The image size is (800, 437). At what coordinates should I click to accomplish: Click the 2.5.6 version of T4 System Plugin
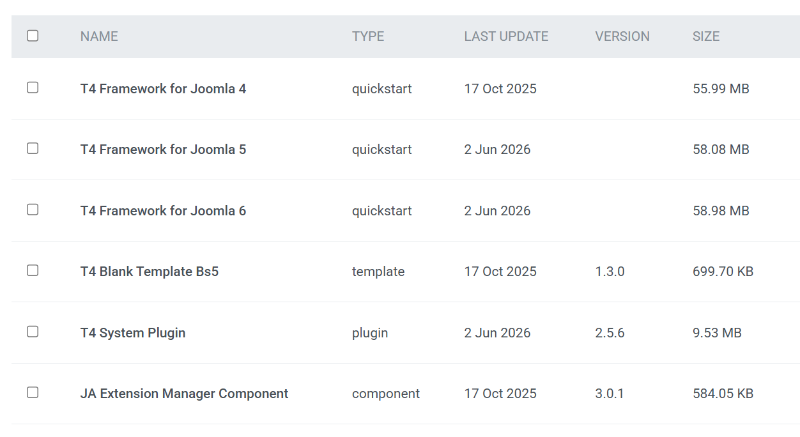pos(610,332)
